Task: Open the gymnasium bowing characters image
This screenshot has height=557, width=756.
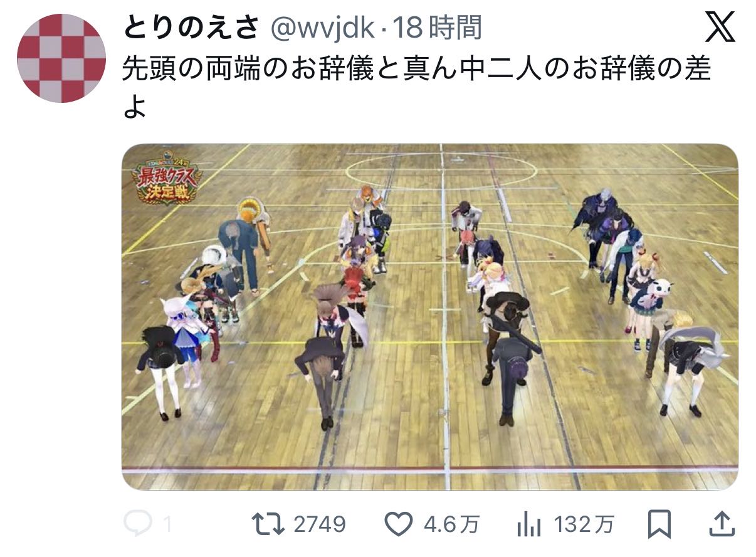Action: 429,317
